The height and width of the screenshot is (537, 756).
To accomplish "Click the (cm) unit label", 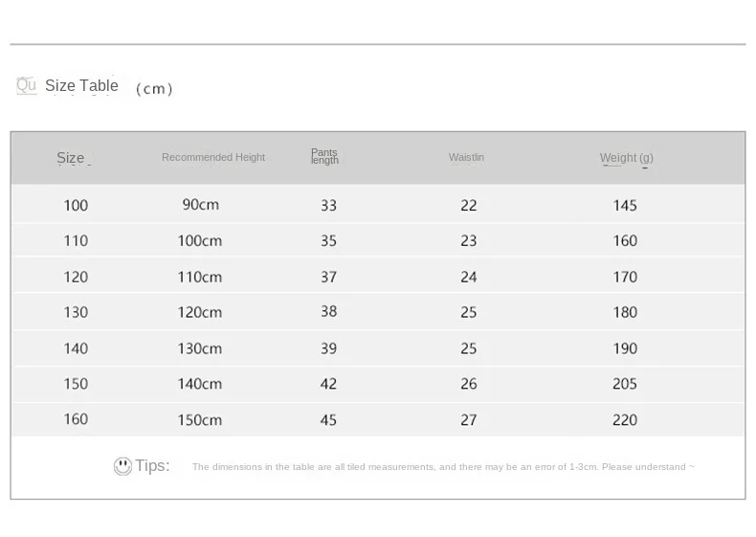I will pyautogui.click(x=154, y=88).
